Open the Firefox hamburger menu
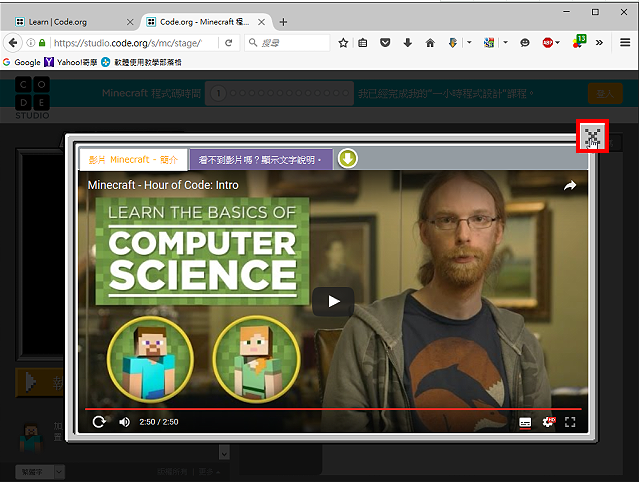 point(625,43)
